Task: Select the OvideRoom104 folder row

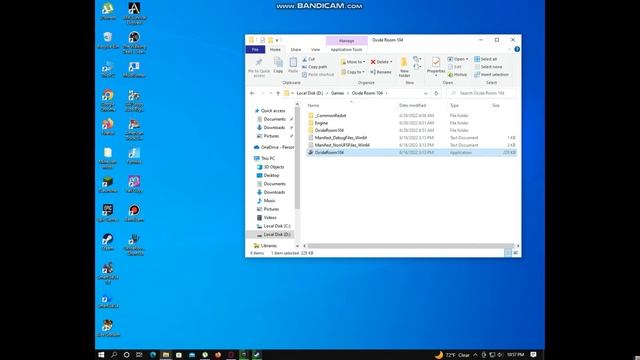Action: tap(411, 130)
